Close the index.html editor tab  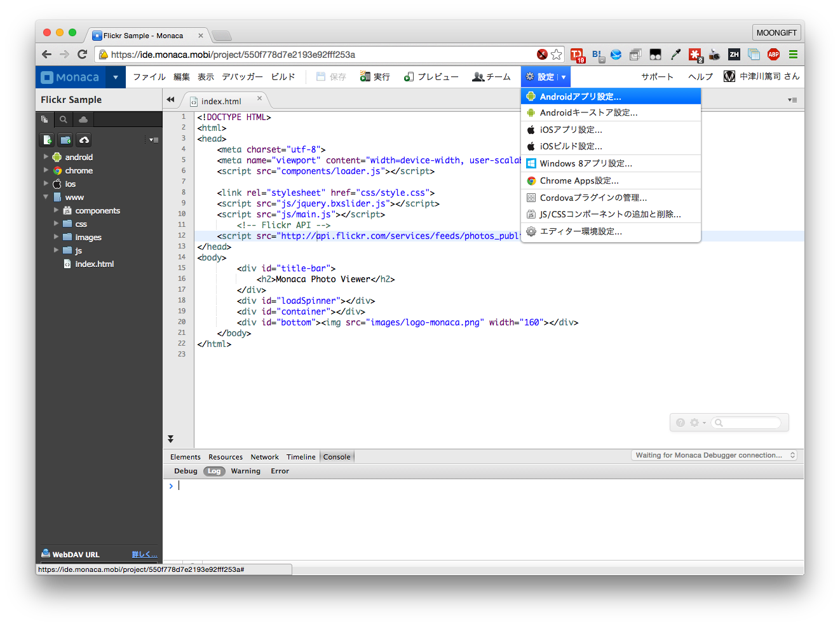click(x=259, y=99)
